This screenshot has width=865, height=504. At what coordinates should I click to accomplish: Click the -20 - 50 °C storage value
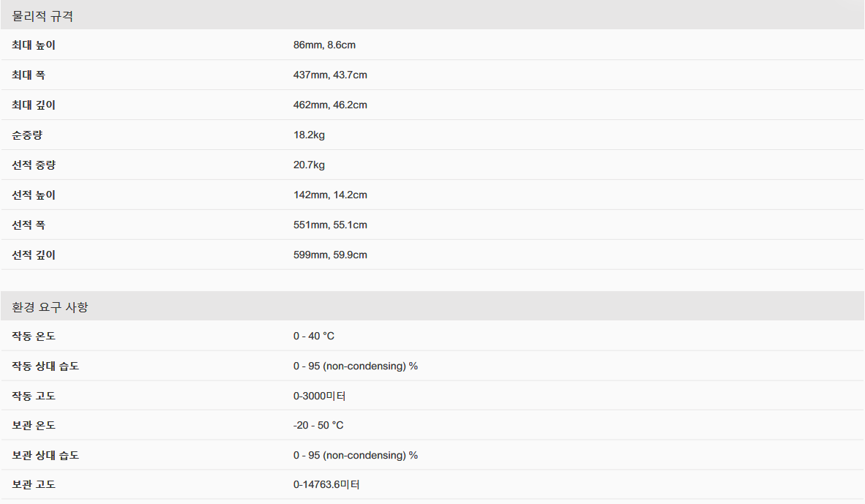click(x=318, y=425)
